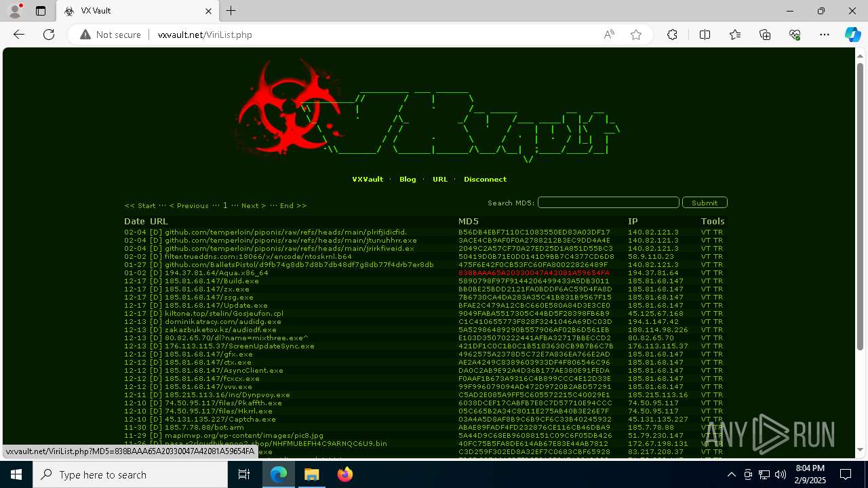Screen dimensions: 868x488
Task: Open the taskbar clock and date
Action: coord(810,474)
